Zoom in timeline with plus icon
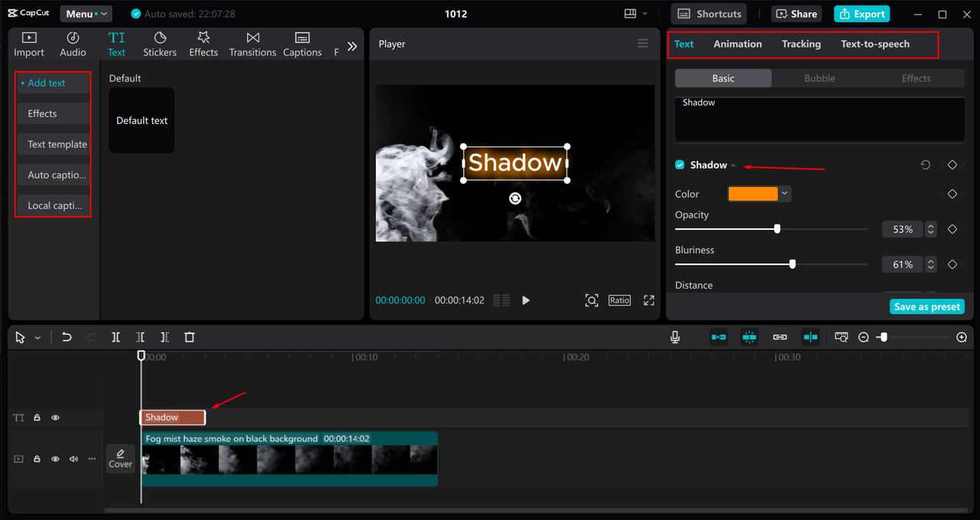The width and height of the screenshot is (980, 520). click(x=962, y=337)
